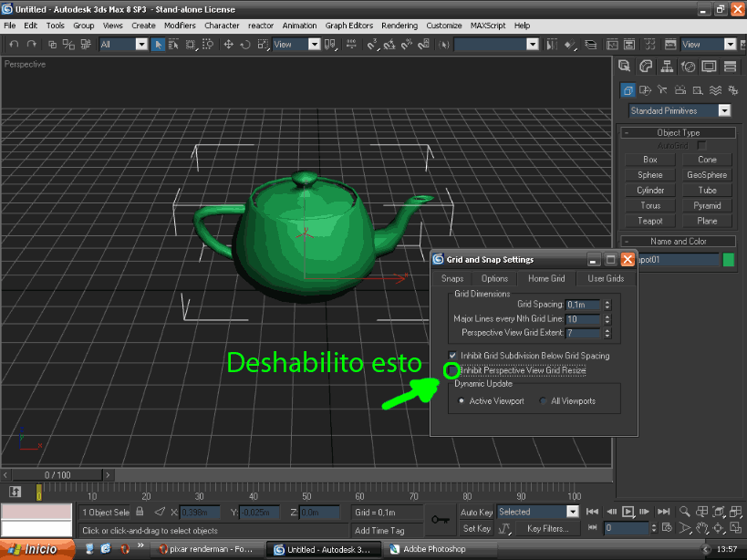The width and height of the screenshot is (747, 560).
Task: Open the Hierarchy command panel tab
Action: tap(667, 67)
